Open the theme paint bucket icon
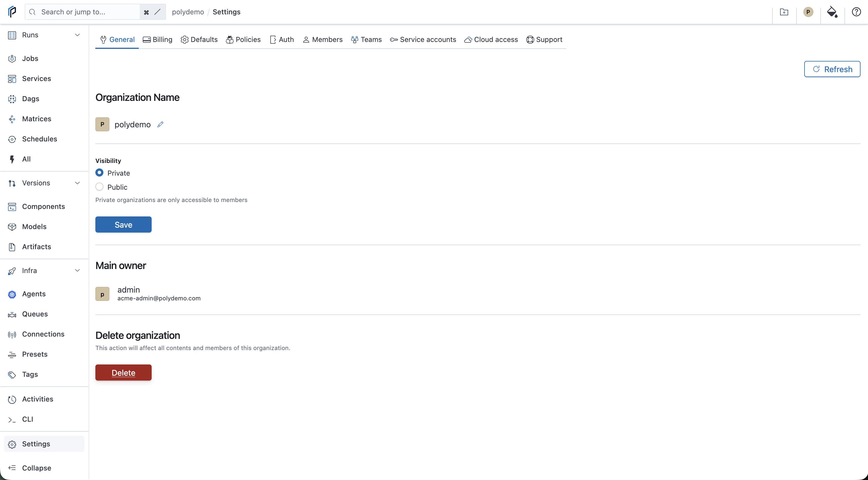The width and height of the screenshot is (868, 480). (x=832, y=12)
